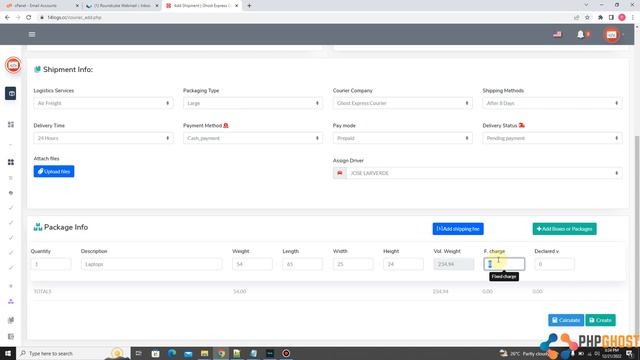
Task: Open the Payment Method dropdown
Action: 253,138
